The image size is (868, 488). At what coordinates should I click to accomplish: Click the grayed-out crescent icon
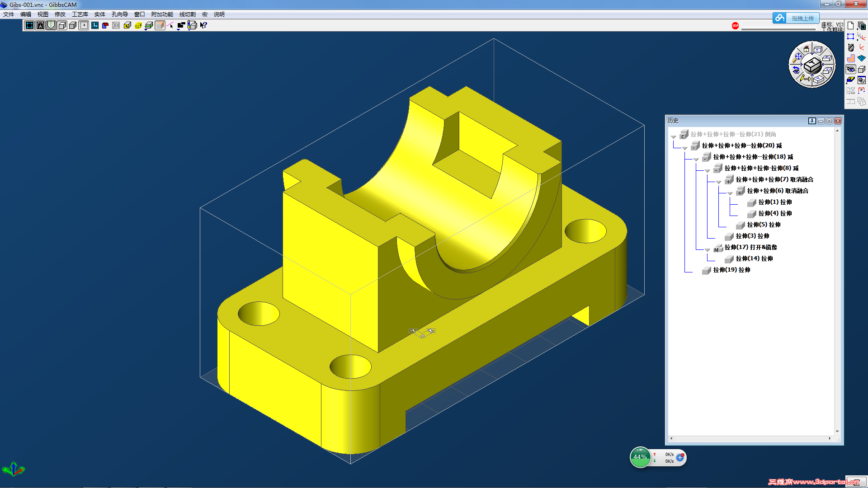(x=116, y=25)
